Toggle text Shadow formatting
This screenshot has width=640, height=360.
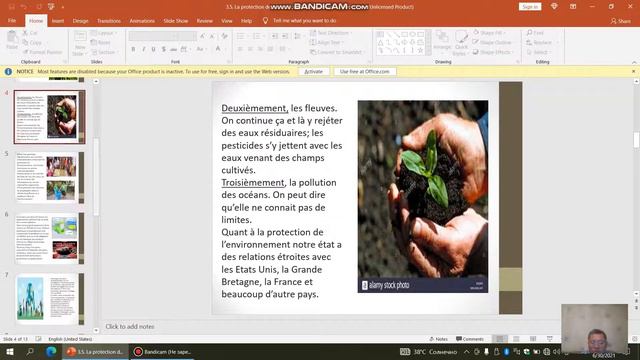(x=164, y=49)
